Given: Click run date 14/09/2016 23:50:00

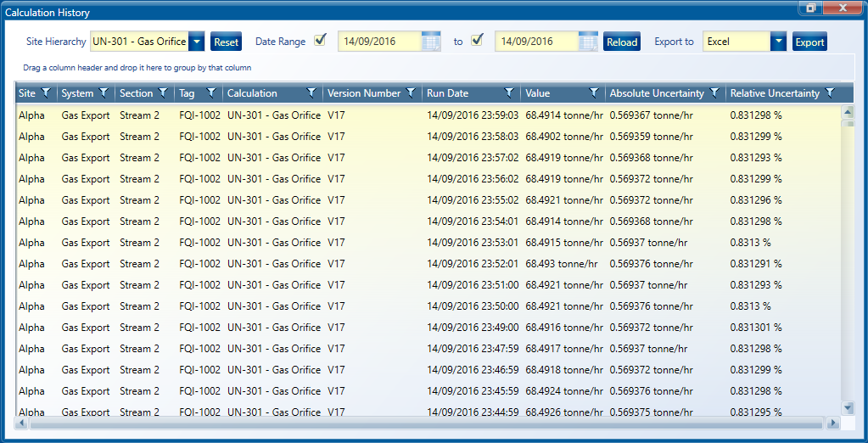Looking at the screenshot, I should tap(473, 306).
